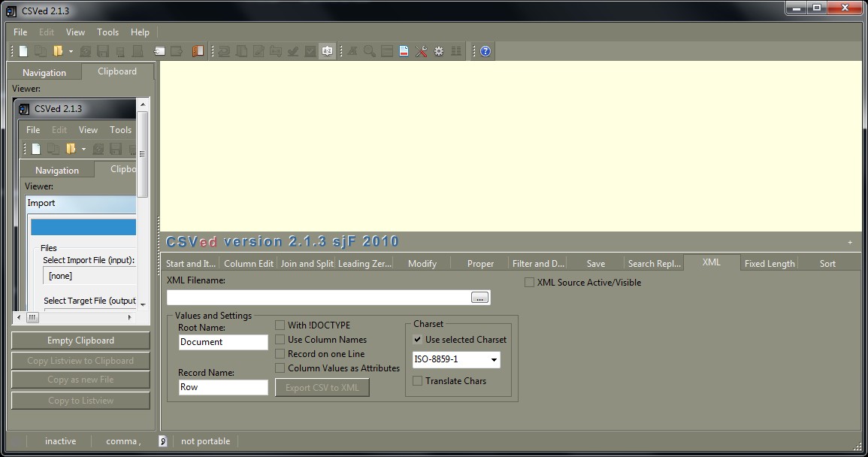Viewport: 868px width, 457px height.
Task: Click the greyed undo arrow icon
Action: click(224, 52)
